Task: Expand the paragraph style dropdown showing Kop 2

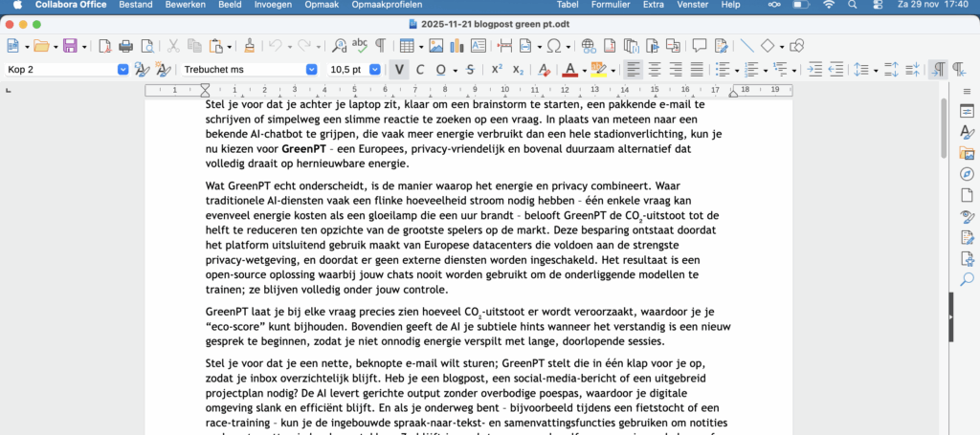Action: click(x=122, y=70)
